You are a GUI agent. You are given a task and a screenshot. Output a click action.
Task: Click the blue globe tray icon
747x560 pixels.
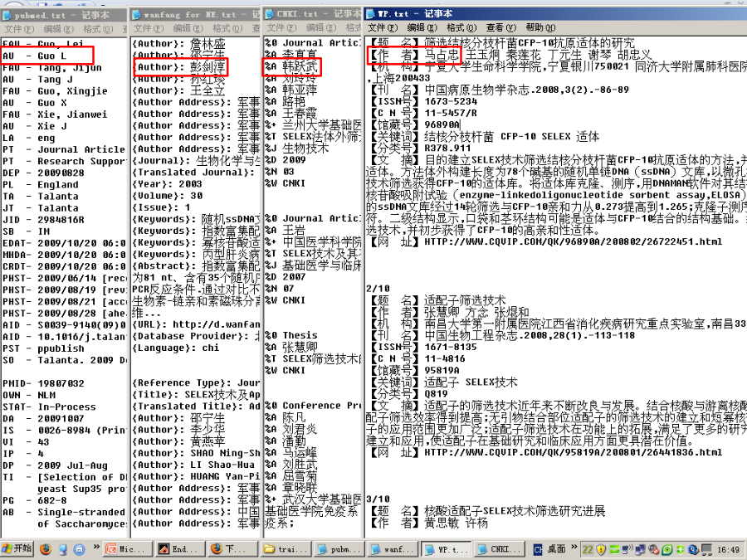(x=693, y=550)
